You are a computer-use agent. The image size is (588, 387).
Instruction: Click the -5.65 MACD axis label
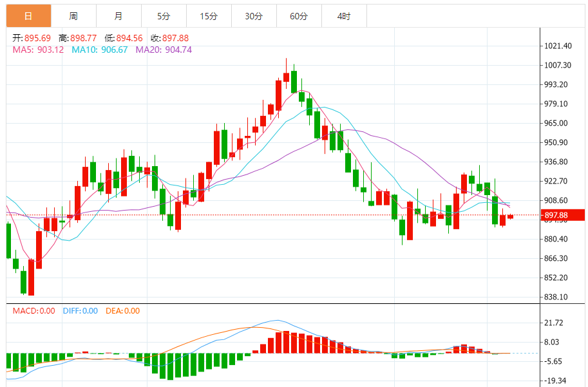pyautogui.click(x=553, y=361)
